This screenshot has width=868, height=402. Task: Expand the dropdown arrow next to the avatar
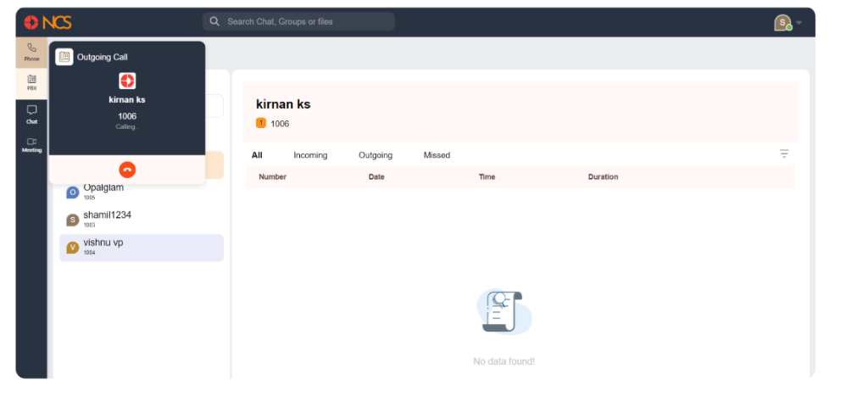798,23
